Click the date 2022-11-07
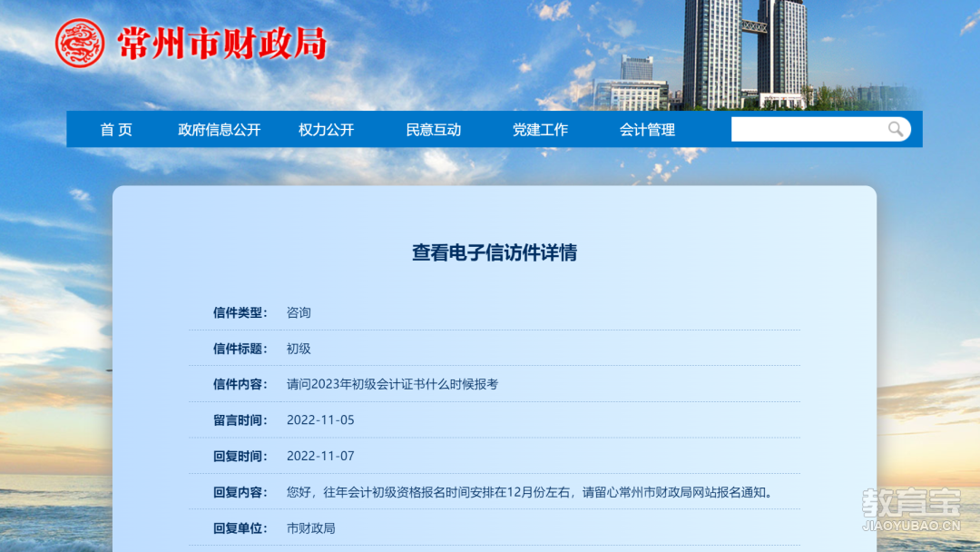 (320, 457)
